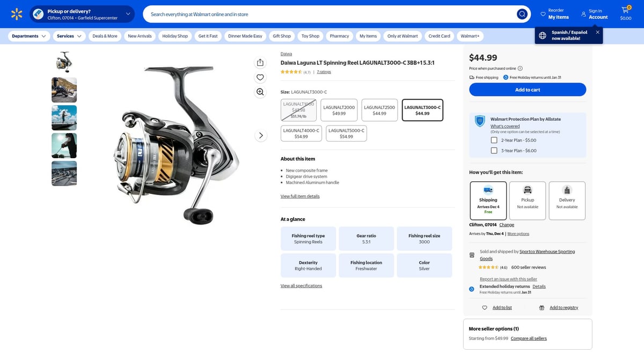Open Account via the Sign In icon
Viewport: 644px width, 362px height.
tap(583, 13)
